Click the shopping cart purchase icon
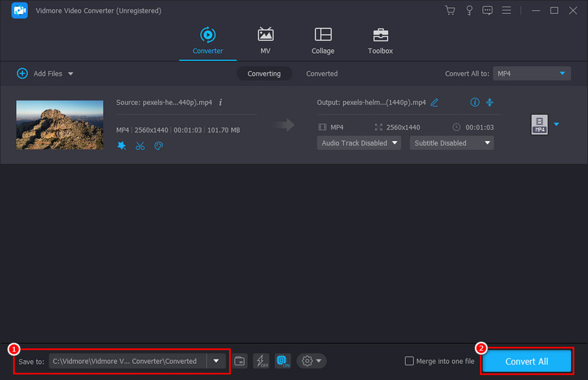Viewport: 588px width, 380px height. coord(450,10)
